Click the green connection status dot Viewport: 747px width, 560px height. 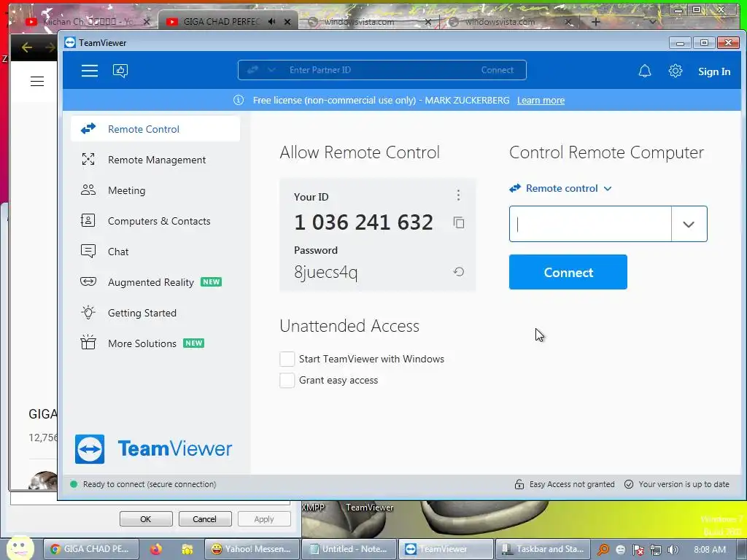74,484
